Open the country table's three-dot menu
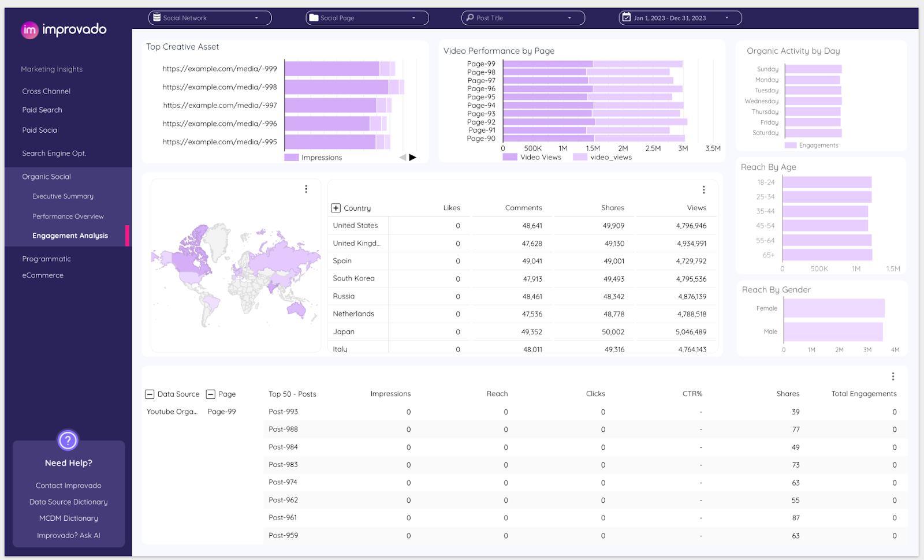The width and height of the screenshot is (924, 560). pos(703,190)
